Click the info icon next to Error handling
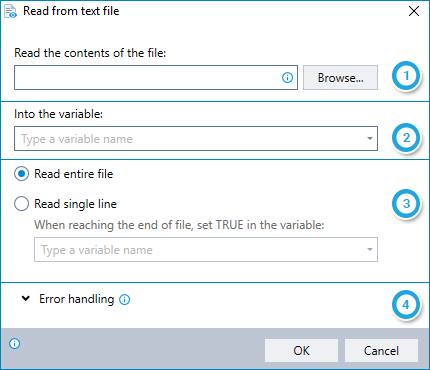Image resolution: width=430 pixels, height=370 pixels. point(125,300)
